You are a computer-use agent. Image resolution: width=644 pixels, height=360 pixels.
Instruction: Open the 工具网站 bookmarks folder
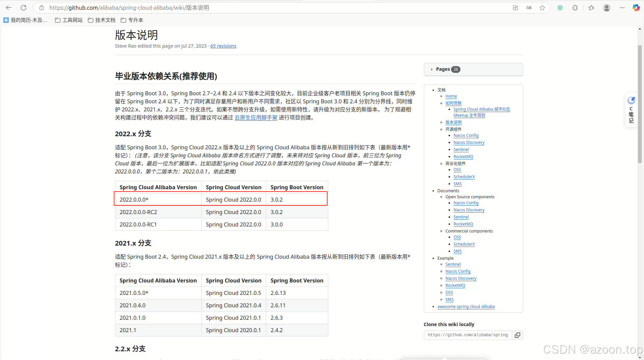(69, 20)
